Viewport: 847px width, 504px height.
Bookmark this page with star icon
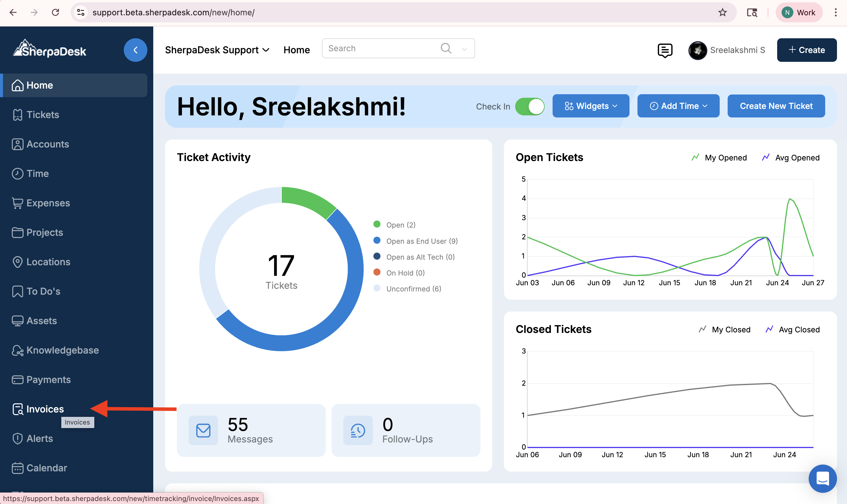(x=722, y=13)
